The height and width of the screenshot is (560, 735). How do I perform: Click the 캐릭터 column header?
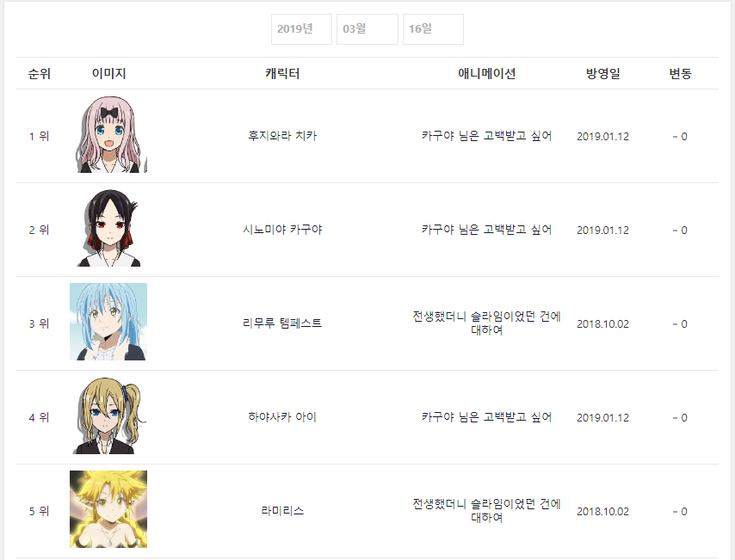click(x=282, y=74)
